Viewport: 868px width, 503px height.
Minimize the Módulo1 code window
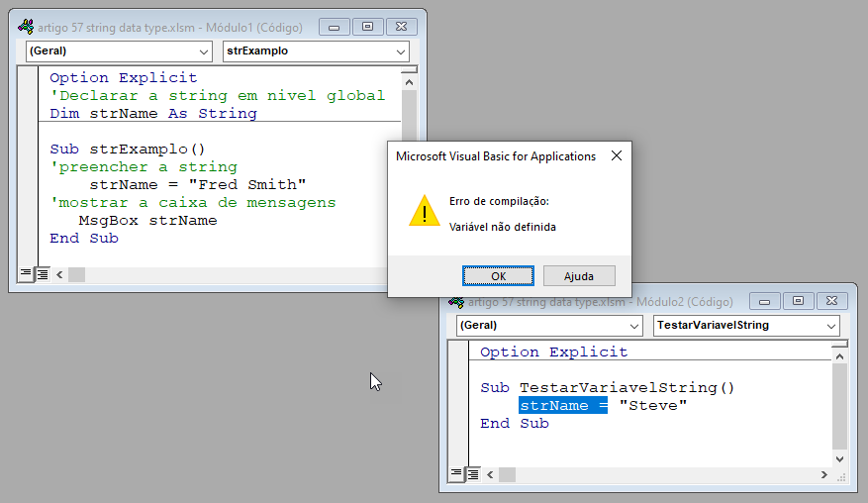pyautogui.click(x=334, y=27)
